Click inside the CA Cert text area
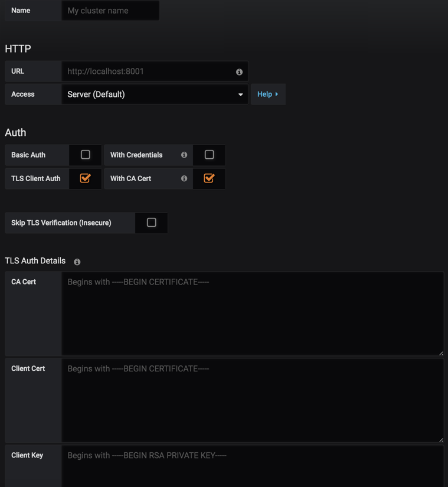448x487 pixels. tap(253, 313)
